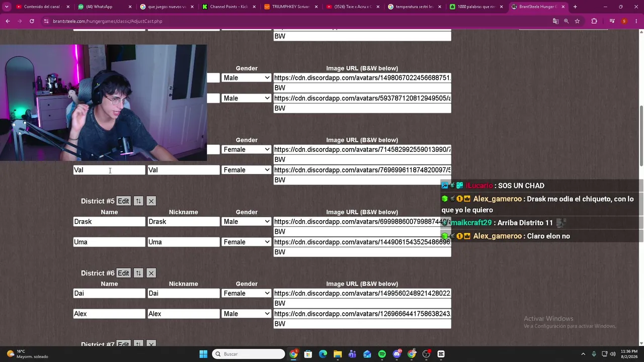This screenshot has height=362, width=644.
Task: Open the browser extensions puzzle icon
Action: click(594, 21)
